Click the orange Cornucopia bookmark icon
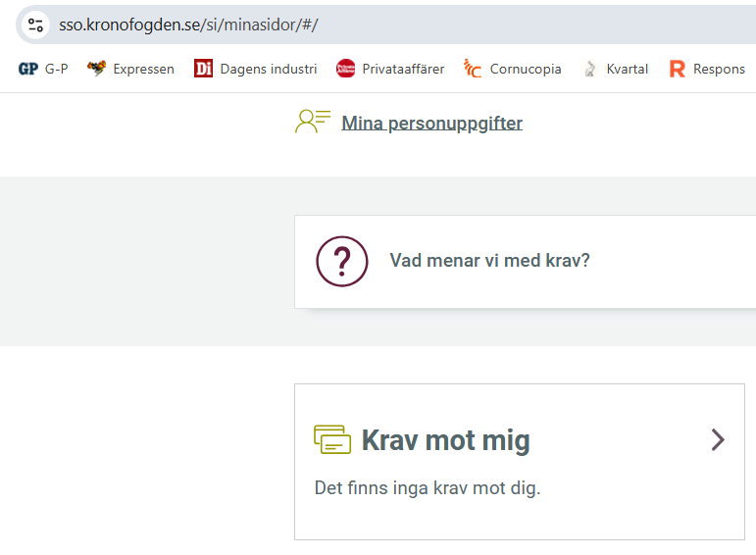 (x=473, y=69)
